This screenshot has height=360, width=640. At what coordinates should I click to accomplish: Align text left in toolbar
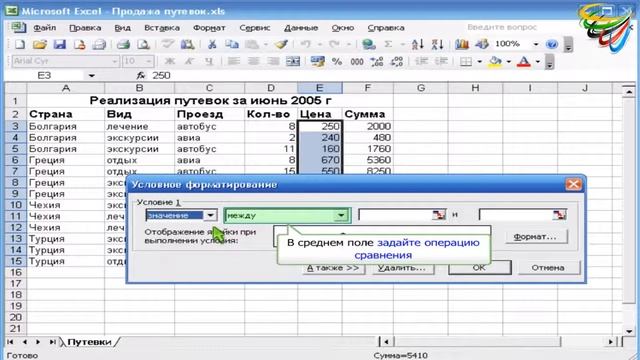click(x=233, y=61)
